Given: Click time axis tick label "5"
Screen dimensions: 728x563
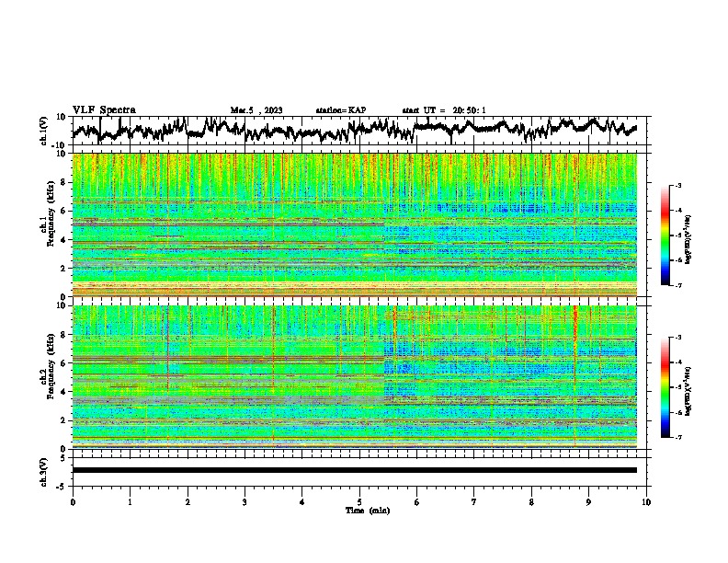Looking at the screenshot, I should click(x=359, y=502).
